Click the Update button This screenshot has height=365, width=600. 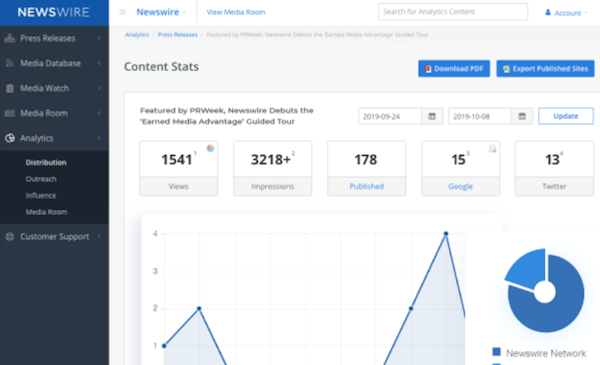pos(566,116)
